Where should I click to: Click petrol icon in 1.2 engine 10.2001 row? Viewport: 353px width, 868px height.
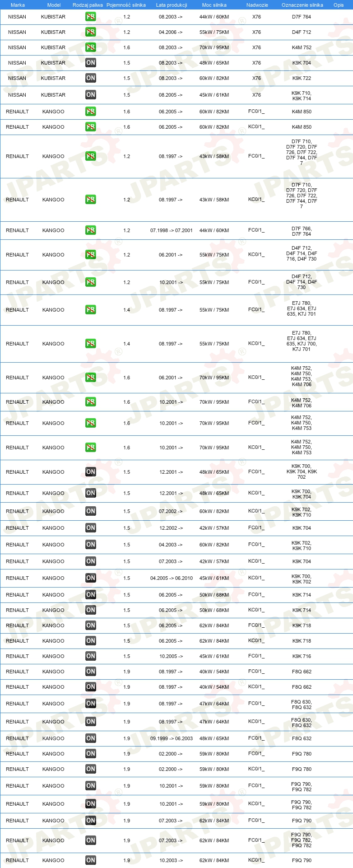coord(91,282)
